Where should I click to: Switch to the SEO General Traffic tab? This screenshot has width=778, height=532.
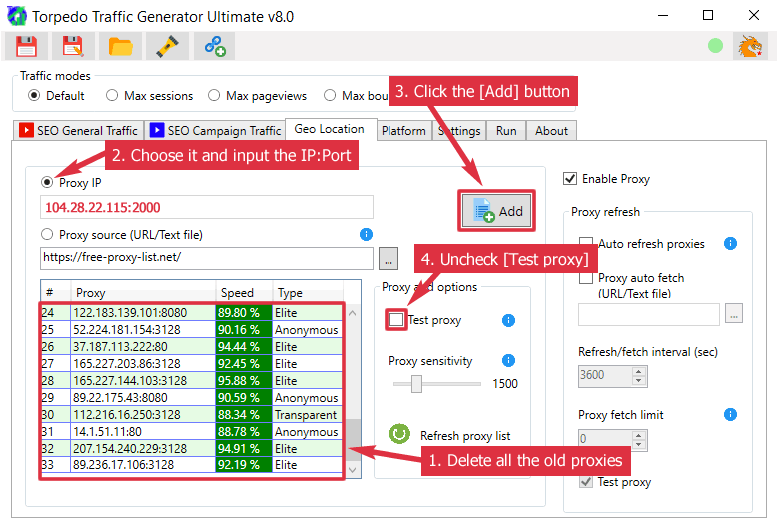[x=80, y=131]
